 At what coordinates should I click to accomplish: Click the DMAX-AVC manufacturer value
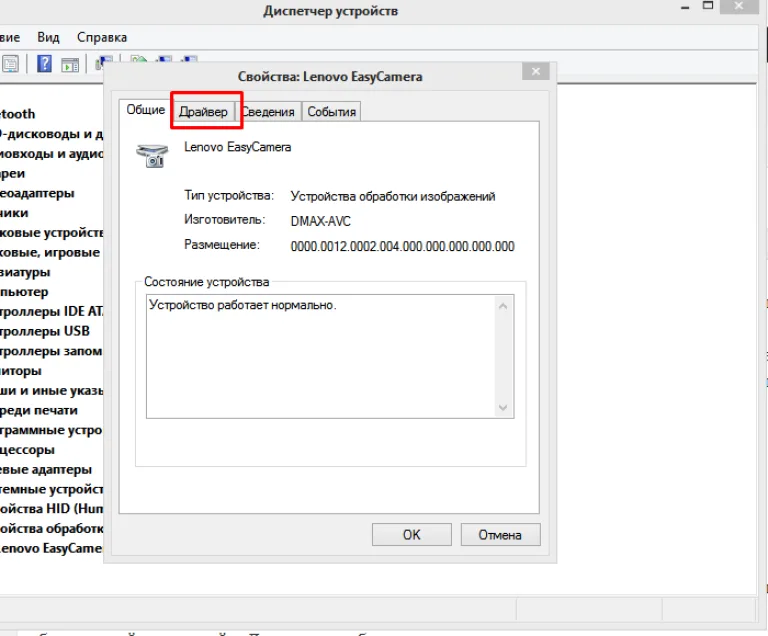321,221
